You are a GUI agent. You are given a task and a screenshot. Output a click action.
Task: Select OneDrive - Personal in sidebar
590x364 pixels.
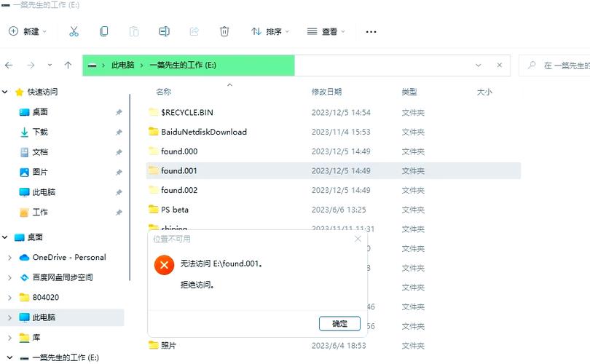pos(69,258)
